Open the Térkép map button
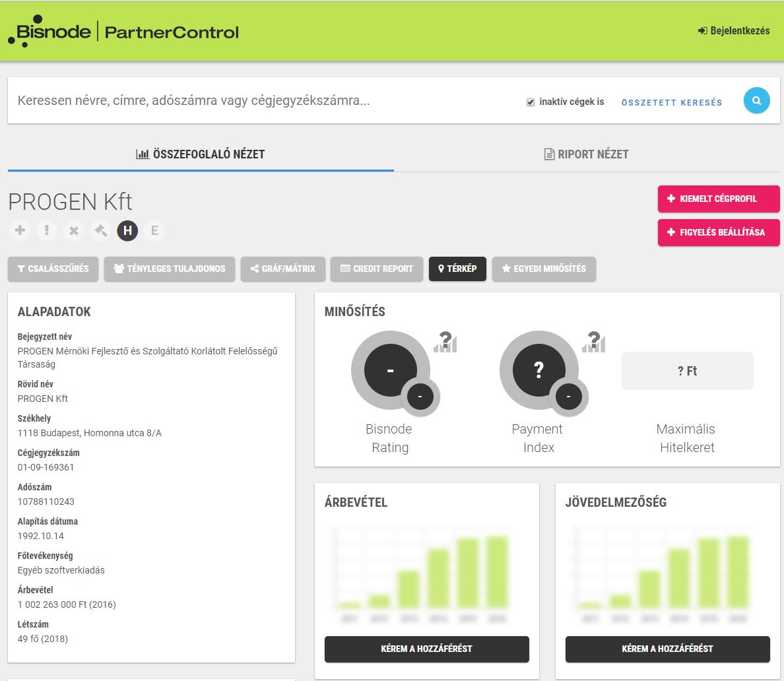784x681 pixels. pyautogui.click(x=457, y=269)
